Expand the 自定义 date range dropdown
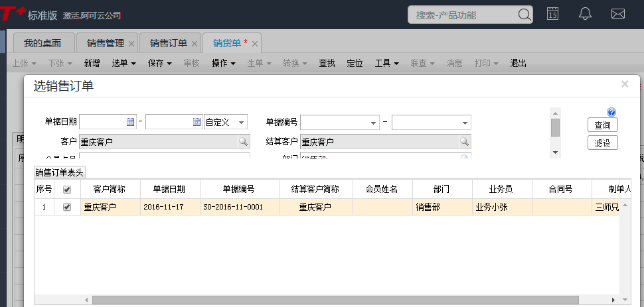Screen dimensions: 644x307 (x=241, y=122)
